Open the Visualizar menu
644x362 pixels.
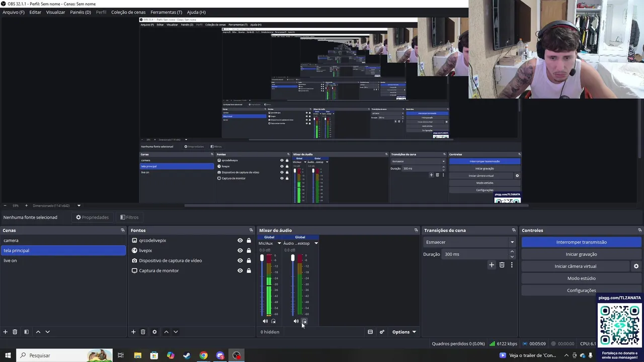(55, 12)
